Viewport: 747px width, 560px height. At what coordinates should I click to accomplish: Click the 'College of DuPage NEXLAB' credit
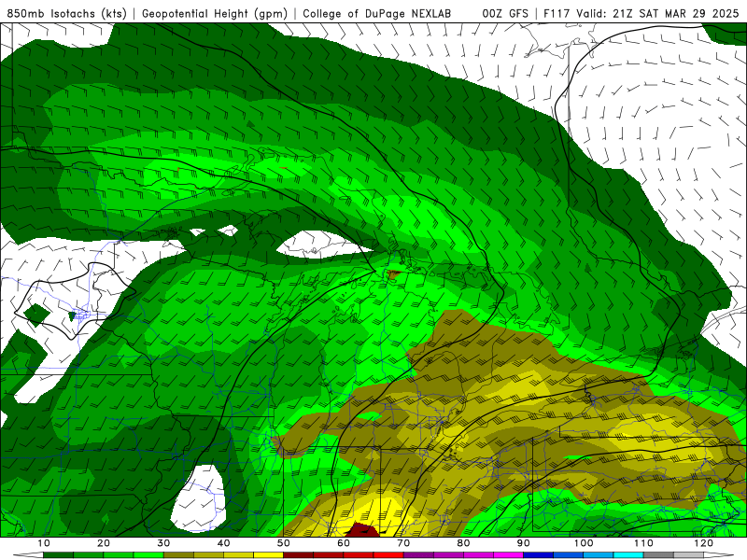(377, 14)
